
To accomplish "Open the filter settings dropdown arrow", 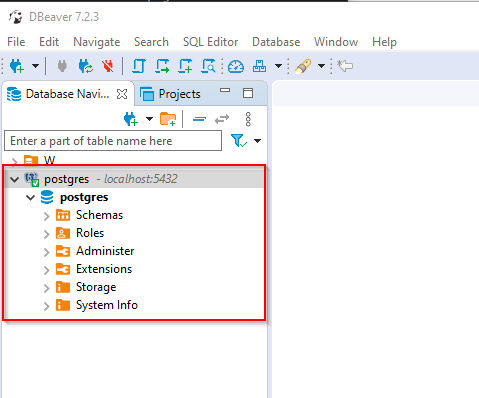I will (257, 141).
